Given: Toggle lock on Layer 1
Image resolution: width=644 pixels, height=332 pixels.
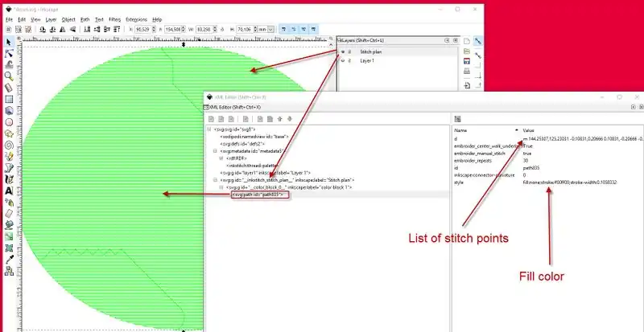Looking at the screenshot, I should point(350,61).
